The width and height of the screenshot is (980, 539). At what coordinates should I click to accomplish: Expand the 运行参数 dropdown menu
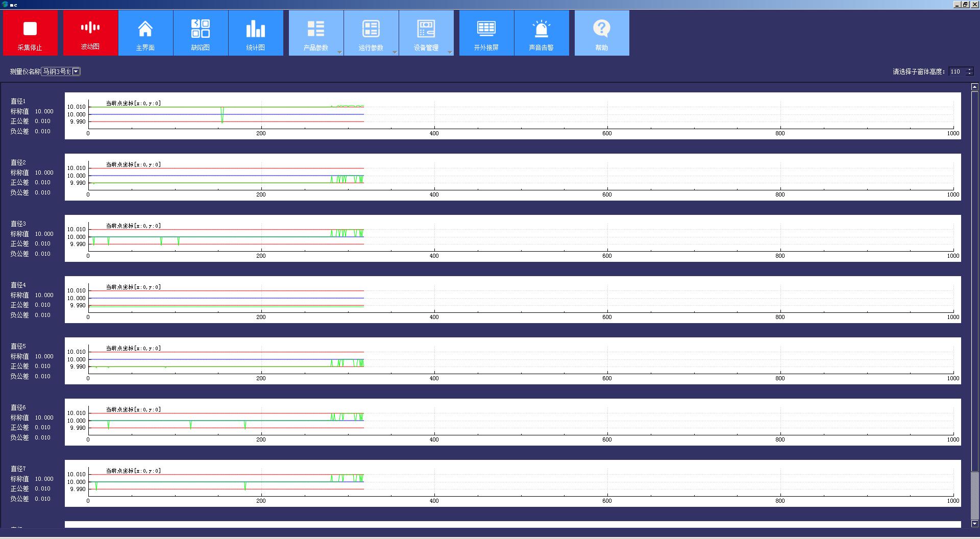pyautogui.click(x=395, y=52)
